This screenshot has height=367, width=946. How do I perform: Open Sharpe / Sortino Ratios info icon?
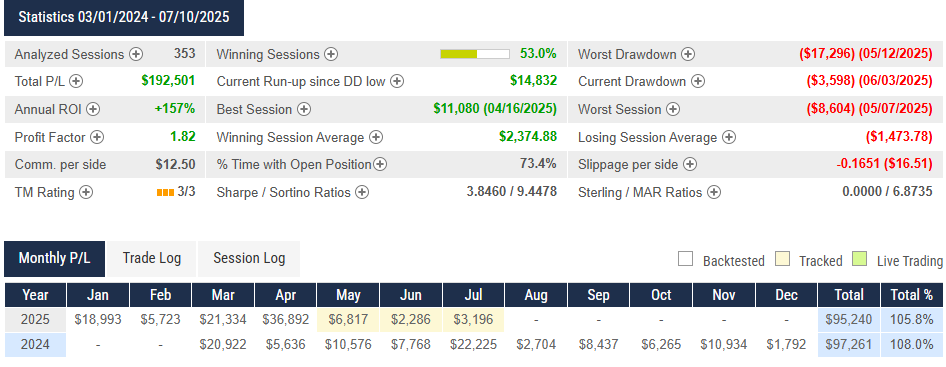pos(361,193)
